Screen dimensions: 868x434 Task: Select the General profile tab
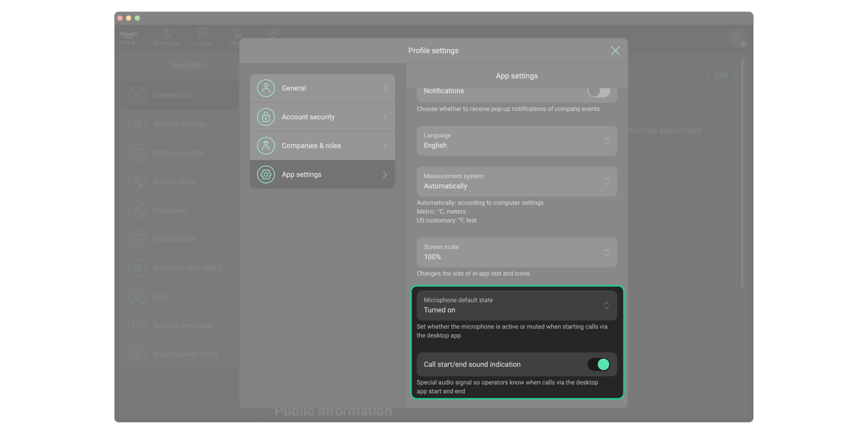point(322,88)
